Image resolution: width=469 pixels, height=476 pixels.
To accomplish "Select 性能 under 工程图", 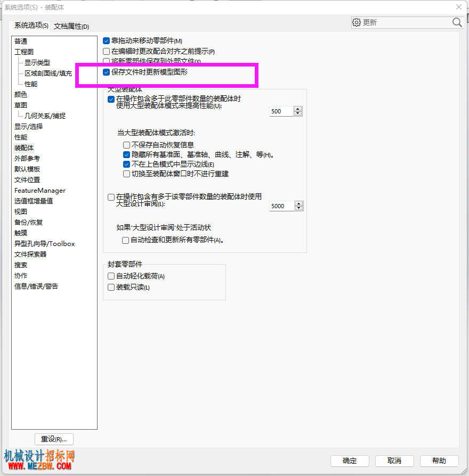I will (x=31, y=84).
